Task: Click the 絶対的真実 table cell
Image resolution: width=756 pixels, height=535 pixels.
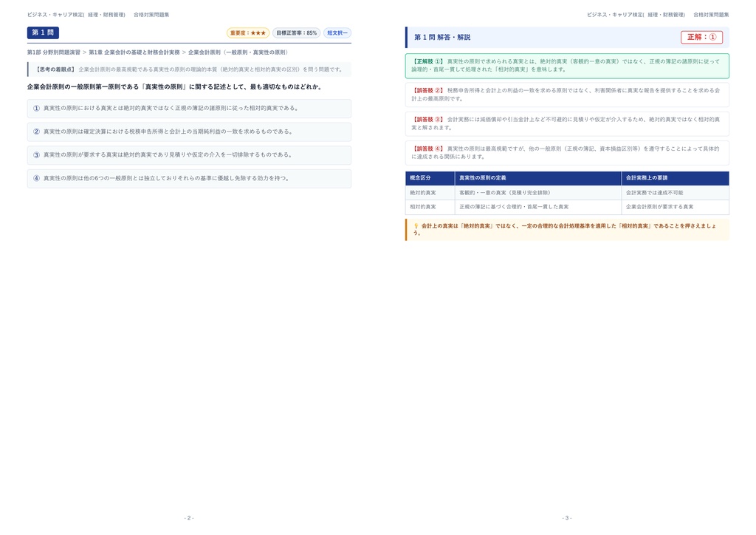Action: pyautogui.click(x=430, y=192)
